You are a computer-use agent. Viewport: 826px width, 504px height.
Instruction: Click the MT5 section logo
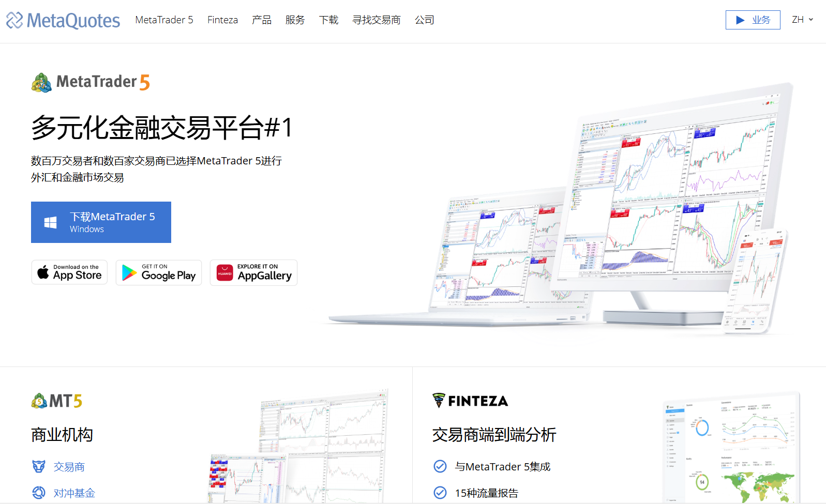pyautogui.click(x=56, y=401)
